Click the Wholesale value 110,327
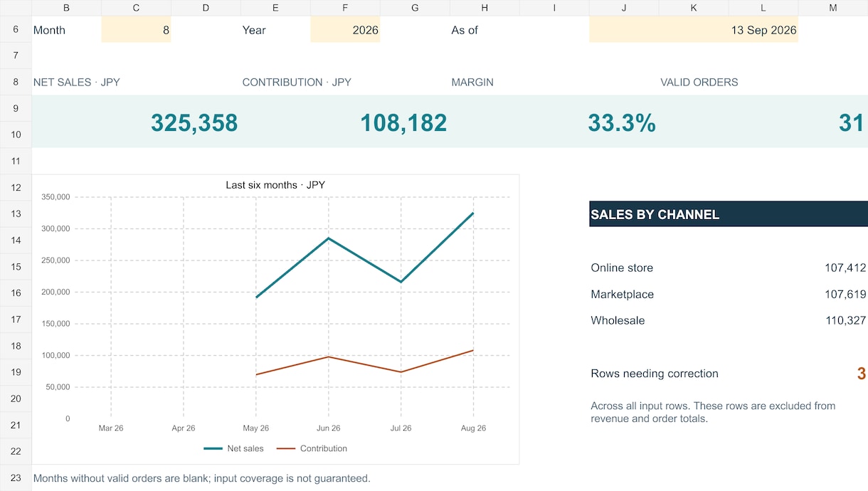This screenshot has width=868, height=491. point(845,321)
